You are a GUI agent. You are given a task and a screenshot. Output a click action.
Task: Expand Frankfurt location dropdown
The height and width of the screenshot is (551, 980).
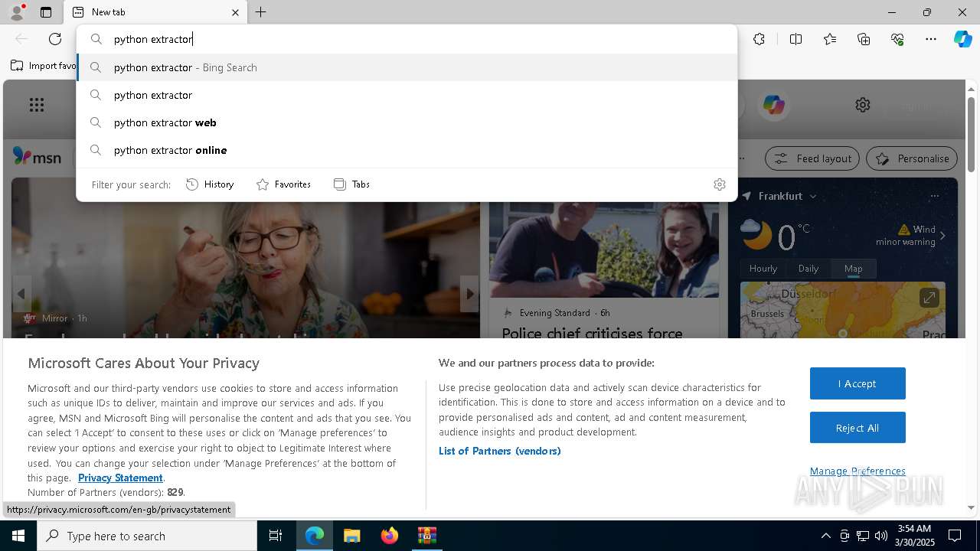point(813,196)
